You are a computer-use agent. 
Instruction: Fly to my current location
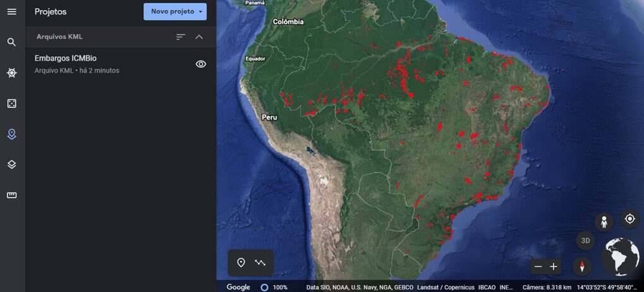click(629, 219)
